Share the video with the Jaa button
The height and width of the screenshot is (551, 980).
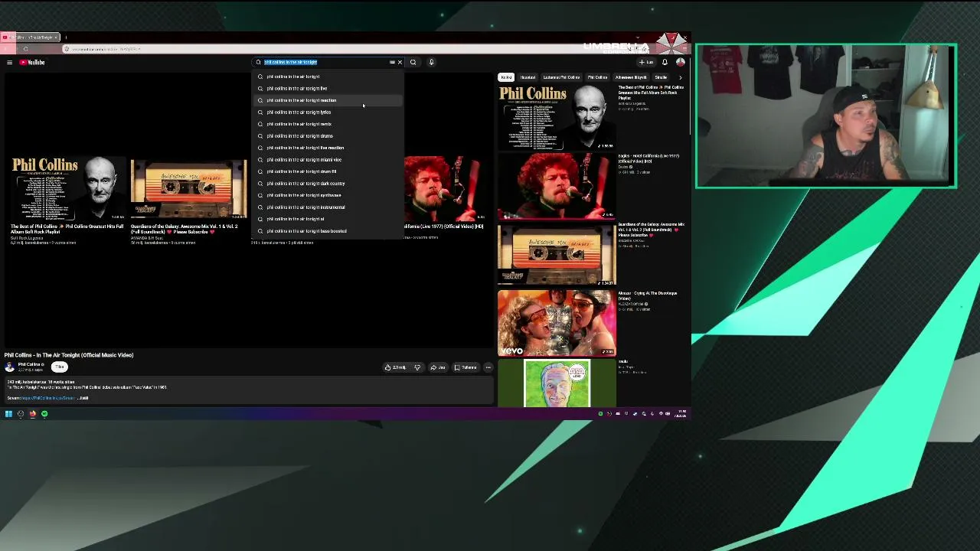point(438,367)
